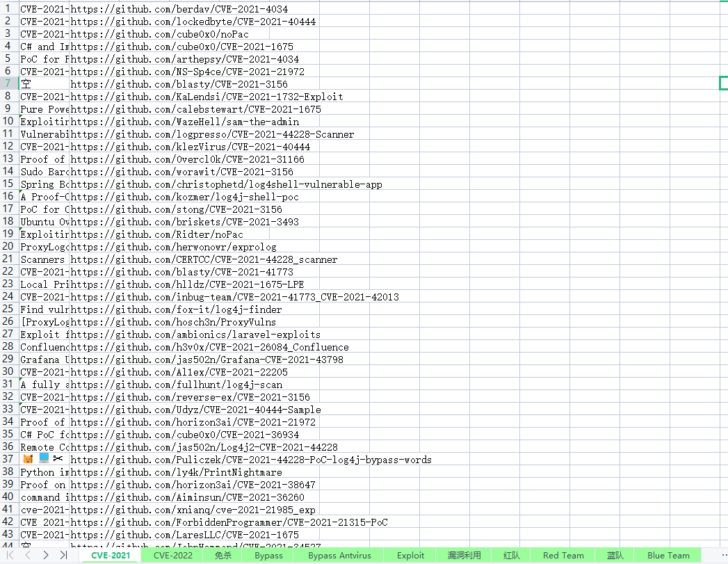Select row header 43
Screen dimensions: 728x564
coord(8,534)
